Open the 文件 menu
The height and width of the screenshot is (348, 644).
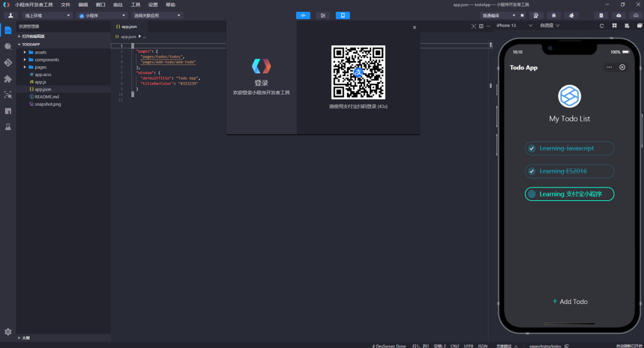click(65, 5)
